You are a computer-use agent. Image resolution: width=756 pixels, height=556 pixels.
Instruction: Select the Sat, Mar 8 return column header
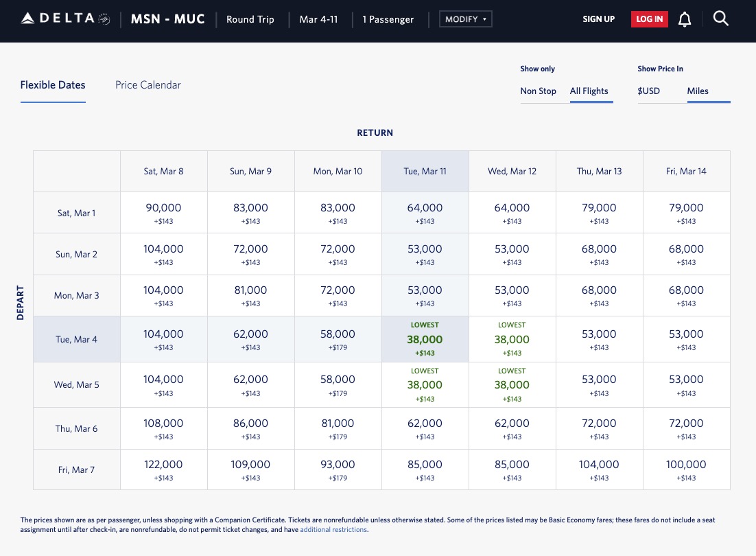(163, 171)
